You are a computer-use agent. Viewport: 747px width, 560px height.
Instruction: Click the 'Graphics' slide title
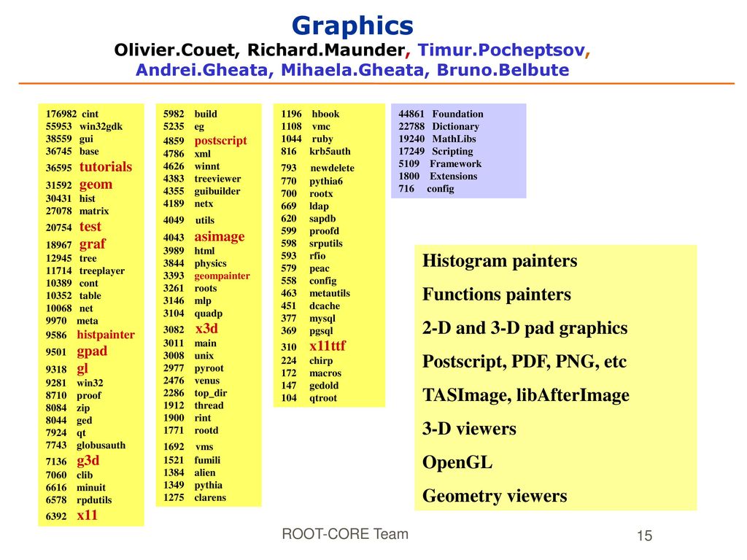[x=352, y=27]
